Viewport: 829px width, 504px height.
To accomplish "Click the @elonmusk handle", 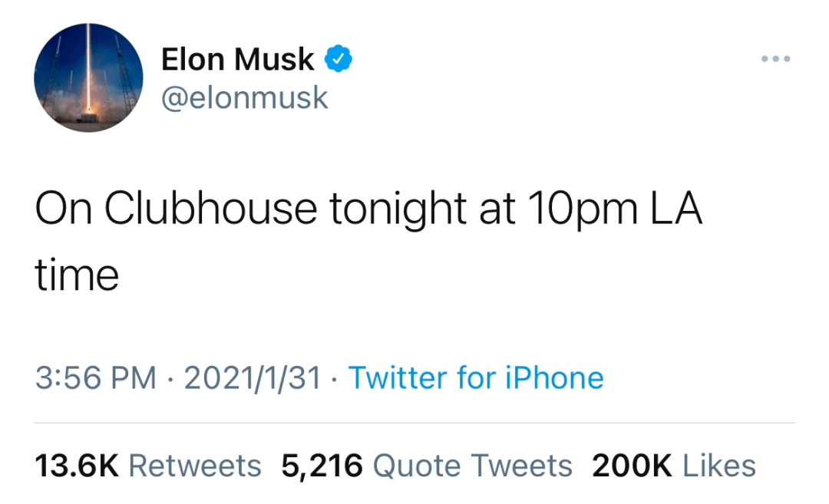I will click(x=245, y=97).
